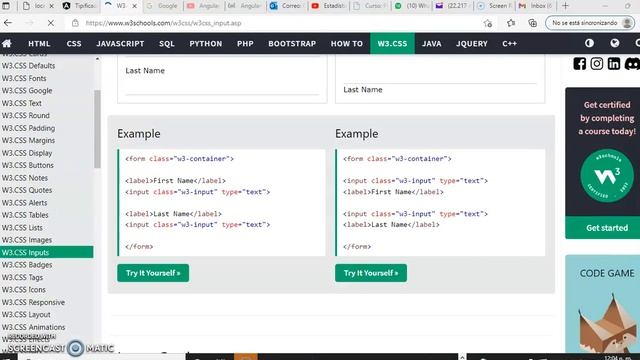The width and height of the screenshot is (640, 360).
Task: Open W3.CSS Round sidebar link
Action: point(25,116)
